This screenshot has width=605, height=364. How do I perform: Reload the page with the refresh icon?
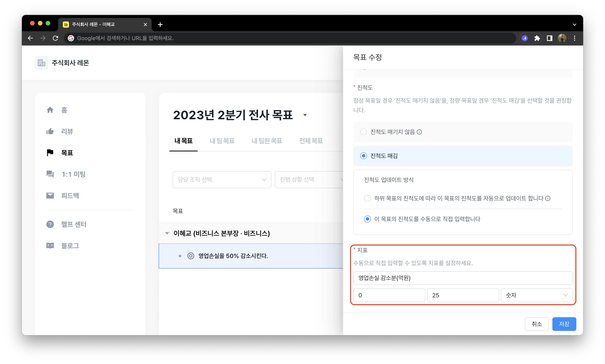55,38
